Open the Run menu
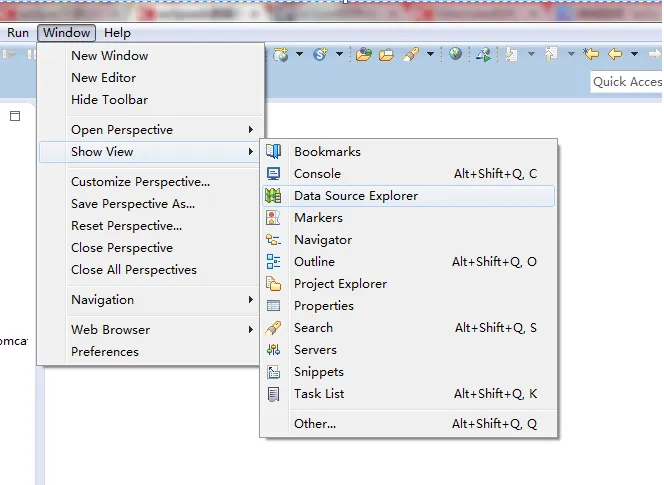This screenshot has height=485, width=664. tap(18, 33)
